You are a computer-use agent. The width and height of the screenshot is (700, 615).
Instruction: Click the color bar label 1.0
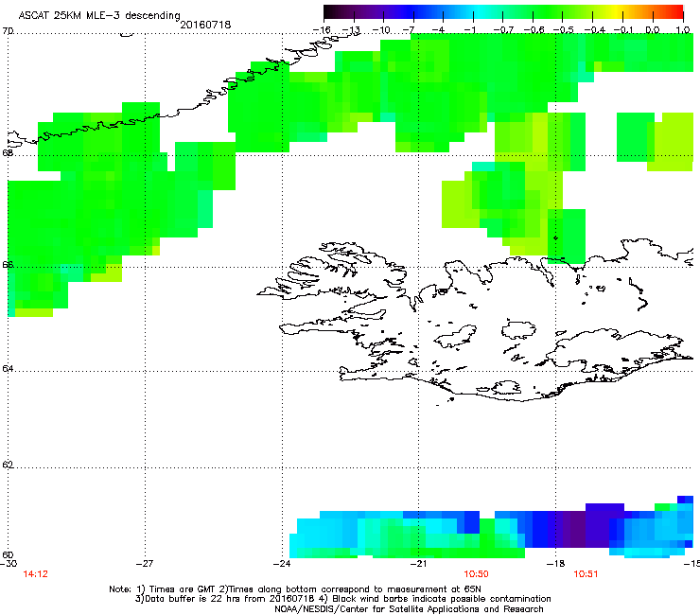click(683, 30)
